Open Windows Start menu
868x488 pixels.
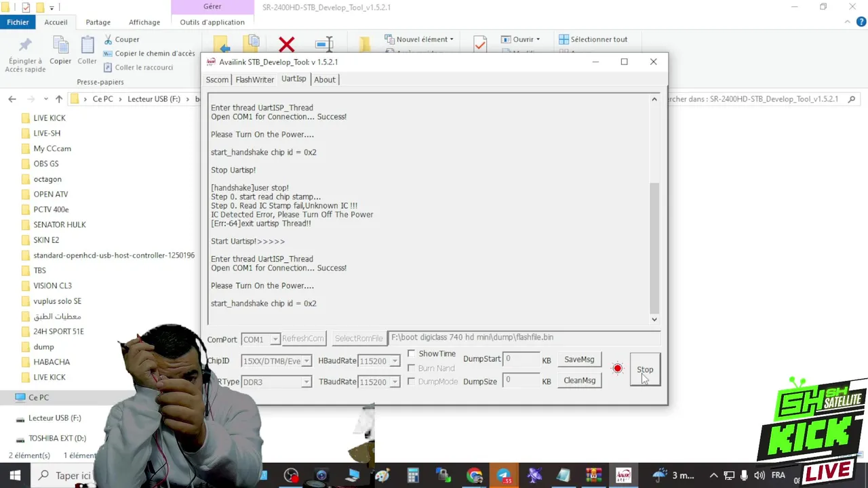pos(15,475)
